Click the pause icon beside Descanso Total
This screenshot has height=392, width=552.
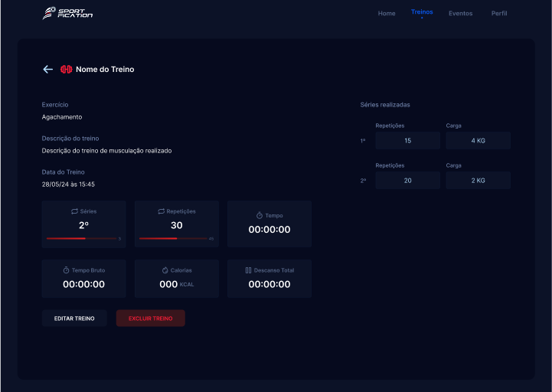tap(248, 270)
